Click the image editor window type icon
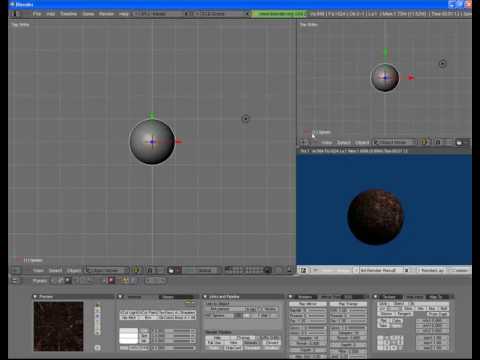This screenshot has width=480, height=360. [x=303, y=270]
